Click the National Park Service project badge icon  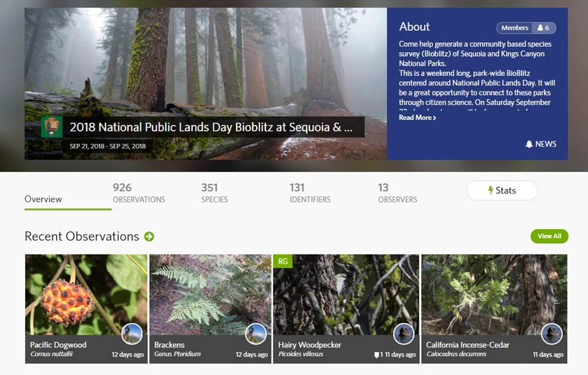tap(52, 127)
